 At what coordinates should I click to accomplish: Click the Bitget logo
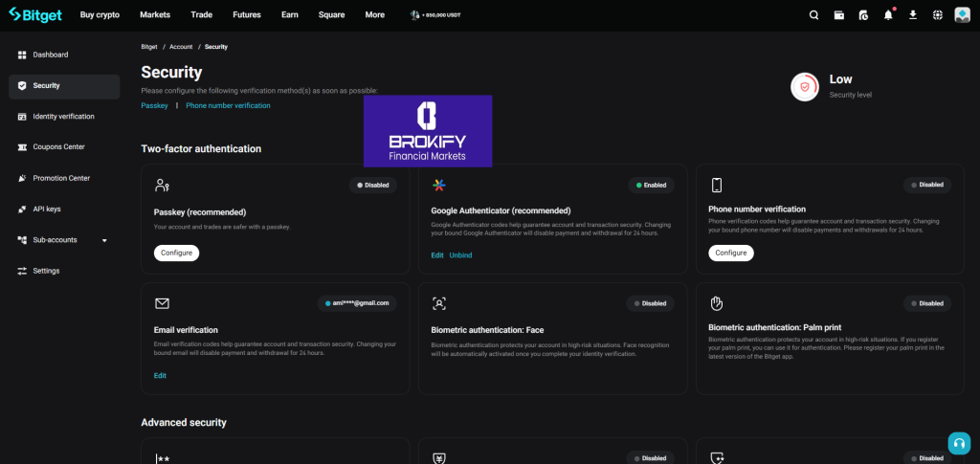34,15
